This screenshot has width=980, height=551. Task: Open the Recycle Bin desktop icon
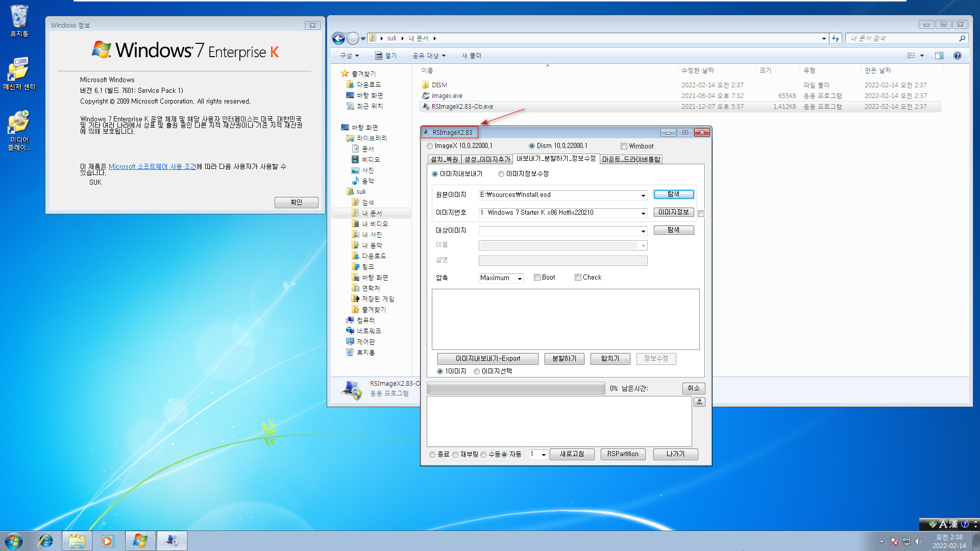(19, 21)
